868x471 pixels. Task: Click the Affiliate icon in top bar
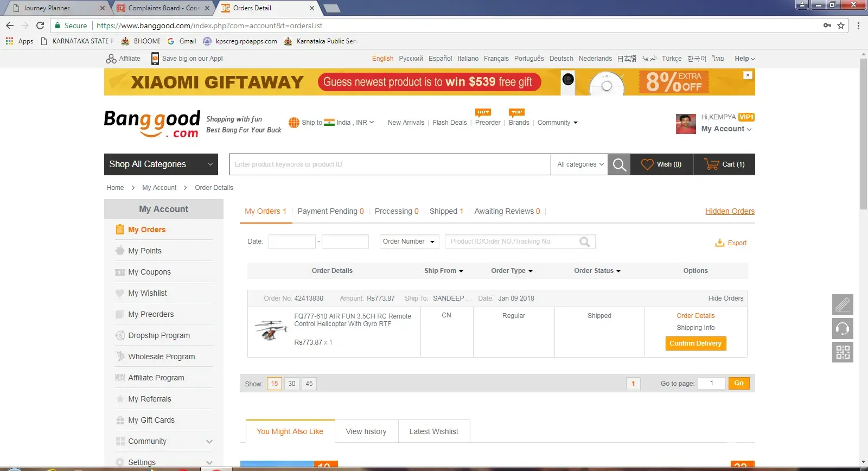[x=111, y=59]
